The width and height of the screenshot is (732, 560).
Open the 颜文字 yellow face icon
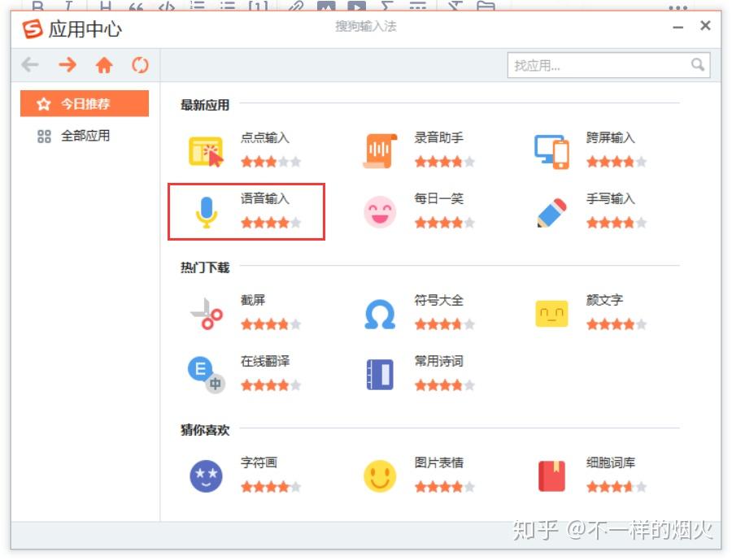[551, 314]
